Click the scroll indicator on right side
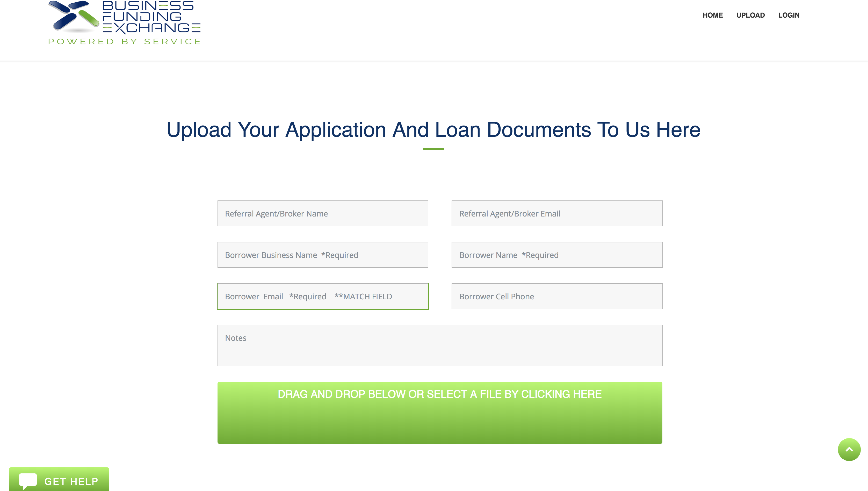Screen dimensions: 868x491 [849, 449]
